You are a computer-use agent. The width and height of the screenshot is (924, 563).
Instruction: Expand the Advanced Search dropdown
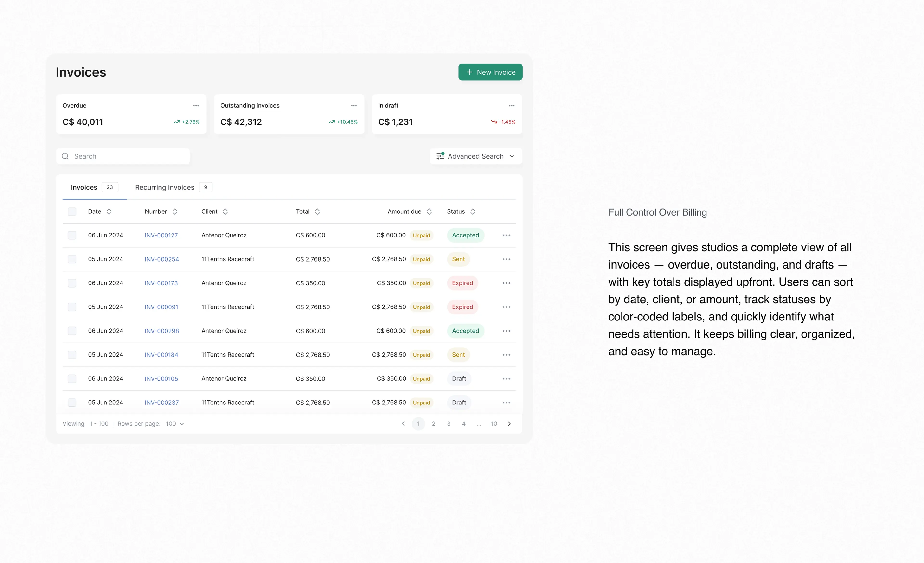[x=475, y=156]
